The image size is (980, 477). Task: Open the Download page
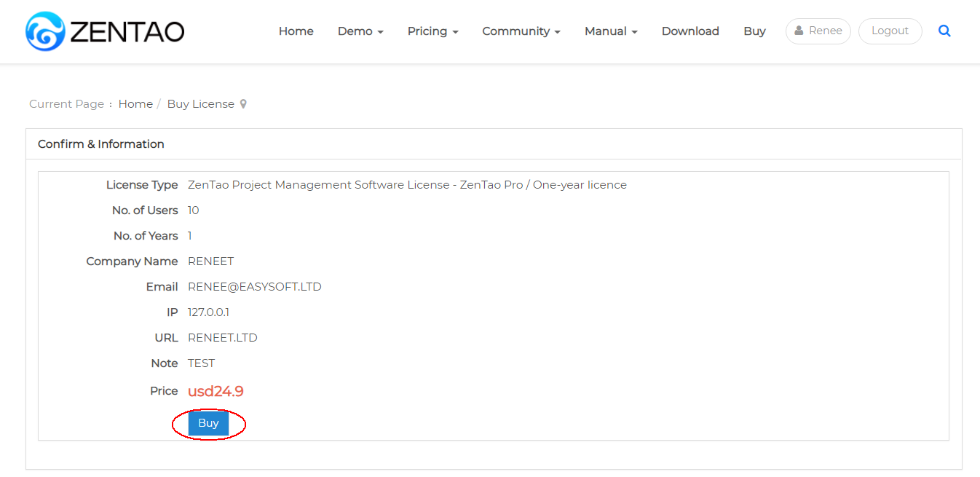click(x=690, y=31)
